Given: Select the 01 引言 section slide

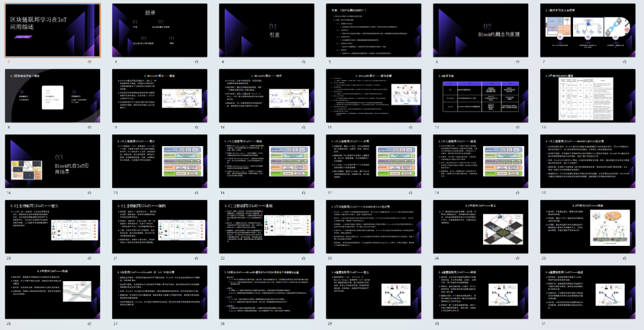Looking at the screenshot, I should click(x=265, y=30).
